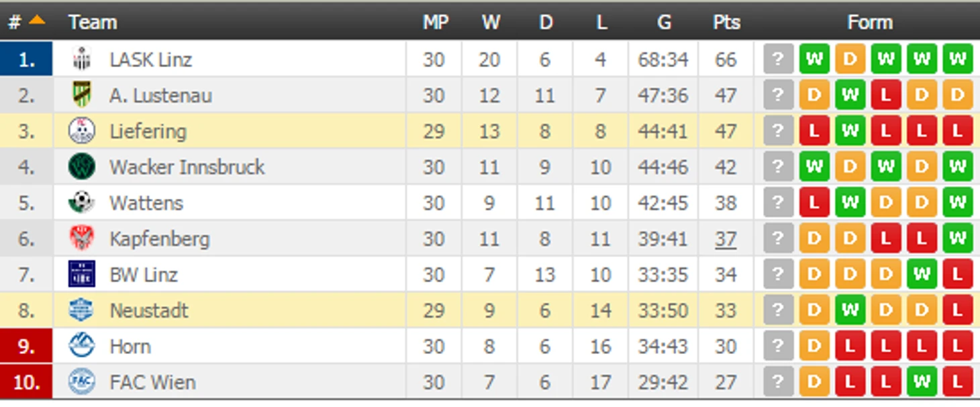Image resolution: width=980 pixels, height=407 pixels.
Task: Sort table by rank column arrow
Action: [37, 20]
